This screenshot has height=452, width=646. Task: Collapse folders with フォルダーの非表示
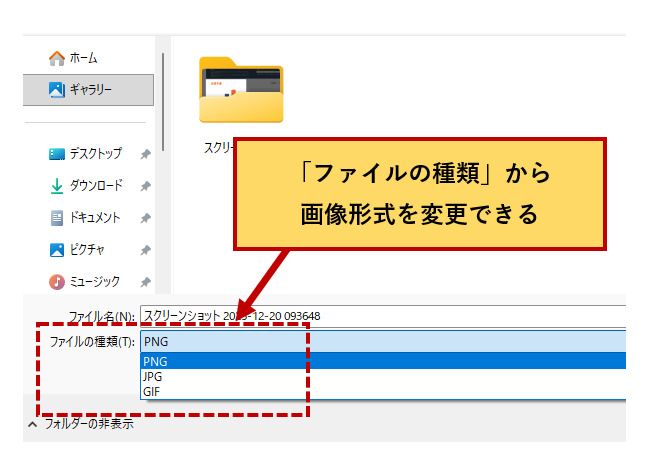click(x=81, y=424)
